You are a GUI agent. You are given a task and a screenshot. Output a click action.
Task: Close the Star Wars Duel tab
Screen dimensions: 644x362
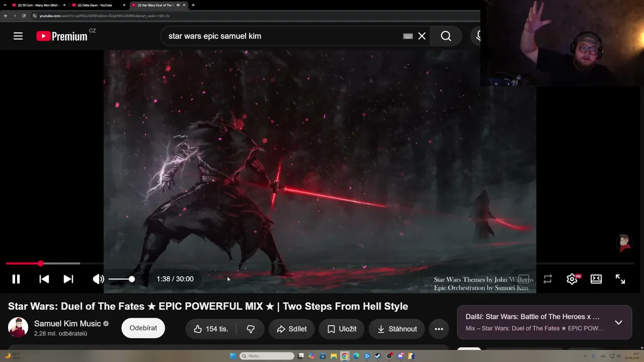[184, 5]
